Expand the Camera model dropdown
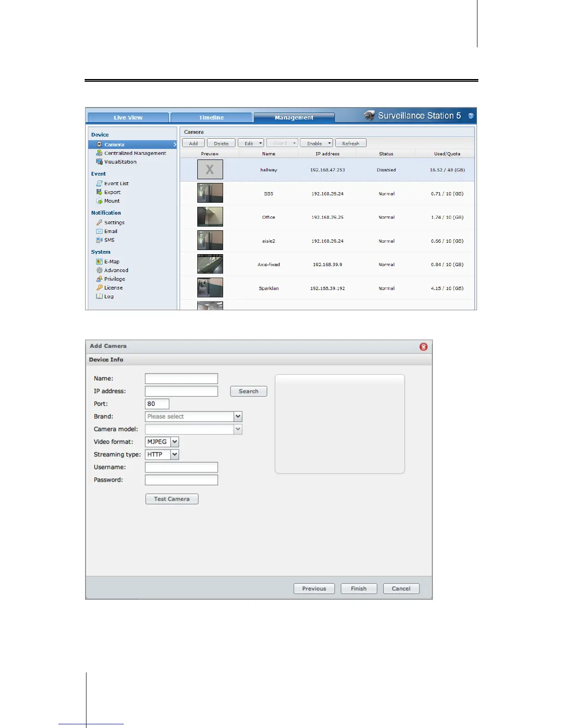This screenshot has width=563, height=728. [238, 429]
